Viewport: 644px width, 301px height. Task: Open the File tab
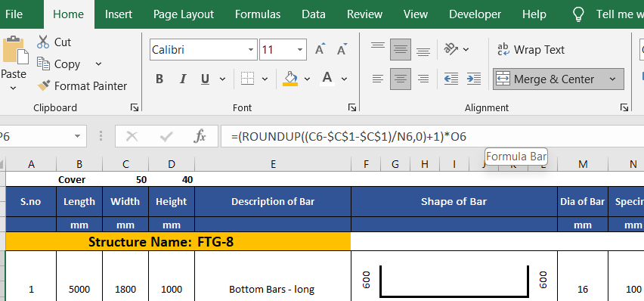(14, 14)
